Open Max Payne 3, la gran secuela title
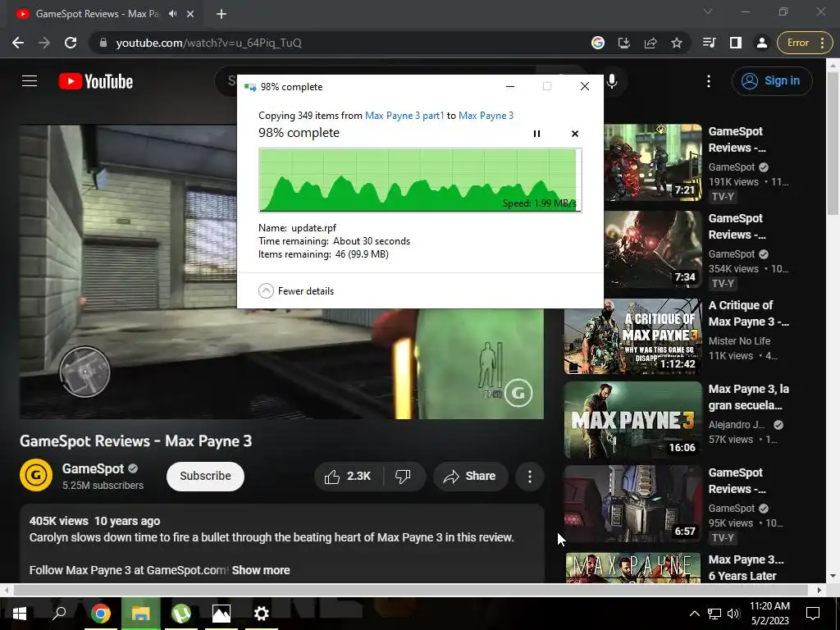This screenshot has height=630, width=840. (x=748, y=397)
